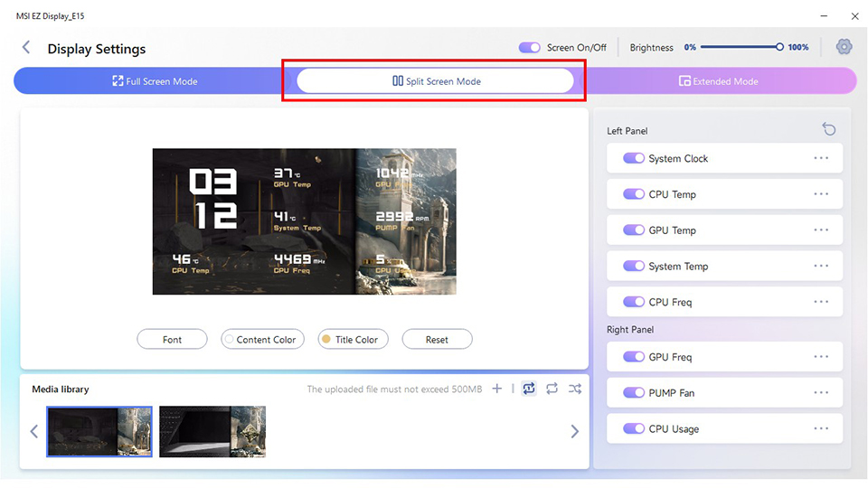Image resolution: width=868 pixels, height=488 pixels.
Task: Open System Clock more options dots
Action: click(821, 158)
